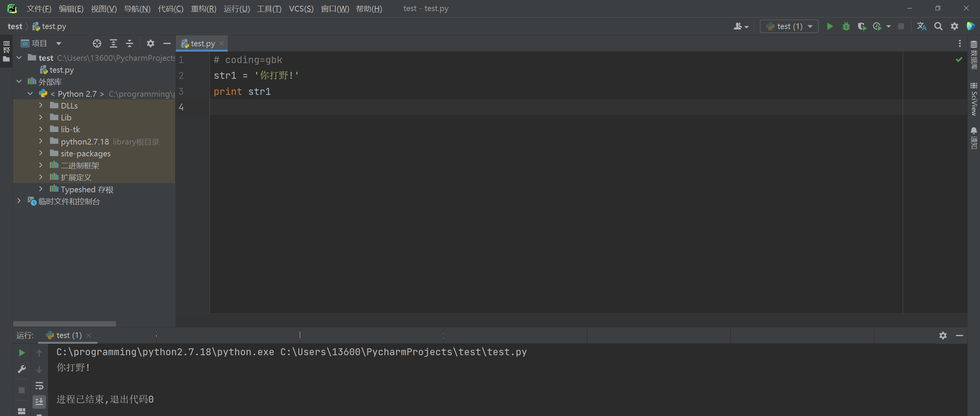980x416 pixels.
Task: Select lib-tk folder row
Action: coord(94,130)
